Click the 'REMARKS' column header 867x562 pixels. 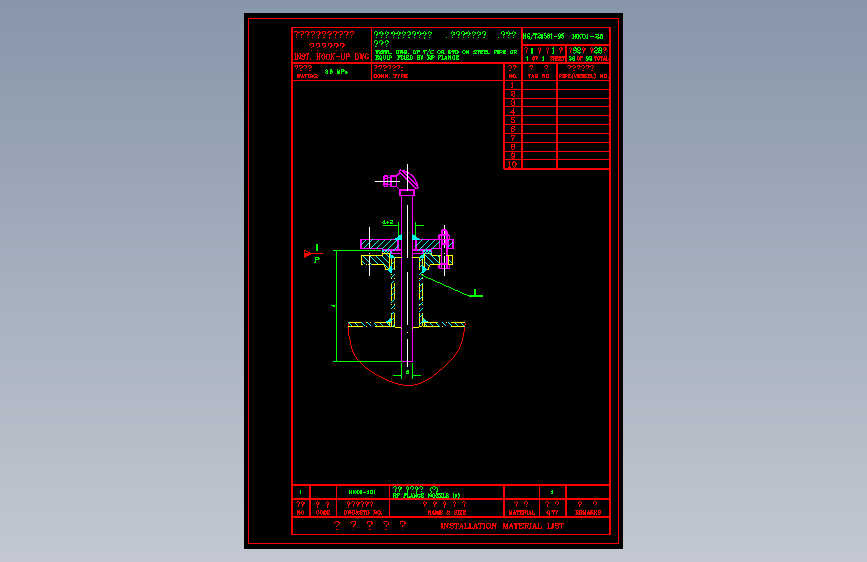588,513
